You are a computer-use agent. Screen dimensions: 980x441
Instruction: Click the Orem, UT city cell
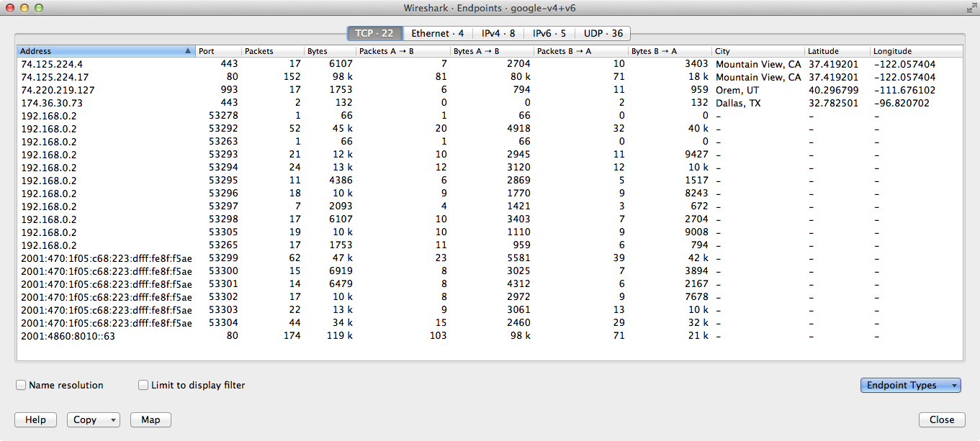(x=737, y=90)
